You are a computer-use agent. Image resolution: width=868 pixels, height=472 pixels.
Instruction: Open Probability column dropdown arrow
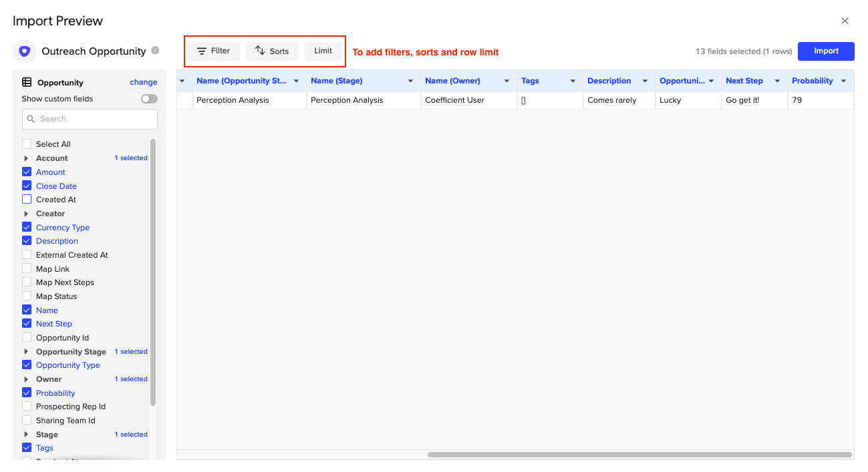[843, 81]
